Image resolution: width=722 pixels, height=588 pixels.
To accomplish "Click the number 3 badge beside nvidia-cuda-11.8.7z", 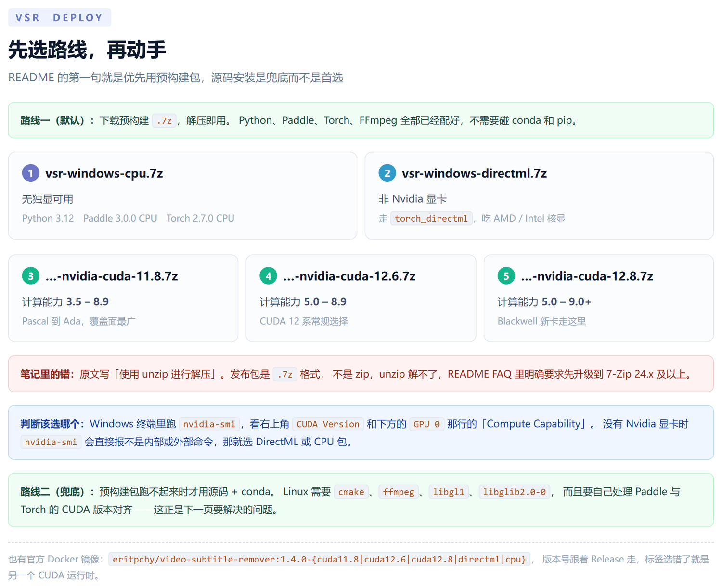I will pyautogui.click(x=31, y=276).
